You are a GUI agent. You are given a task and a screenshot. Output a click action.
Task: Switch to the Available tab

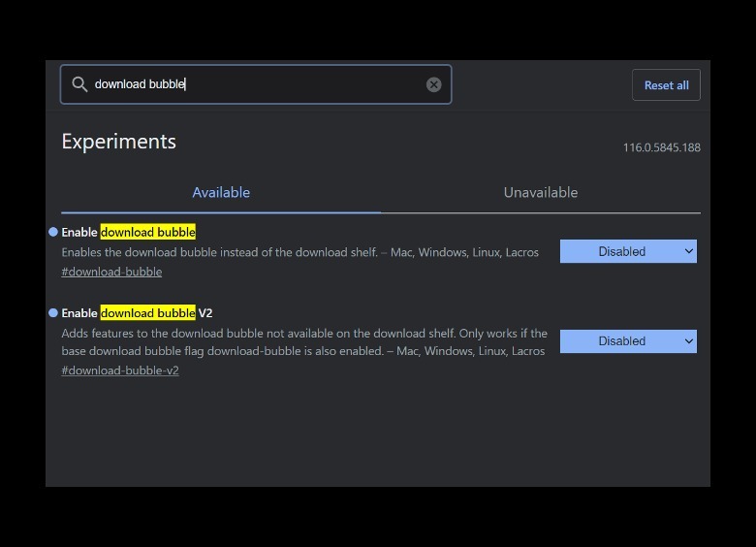(221, 193)
